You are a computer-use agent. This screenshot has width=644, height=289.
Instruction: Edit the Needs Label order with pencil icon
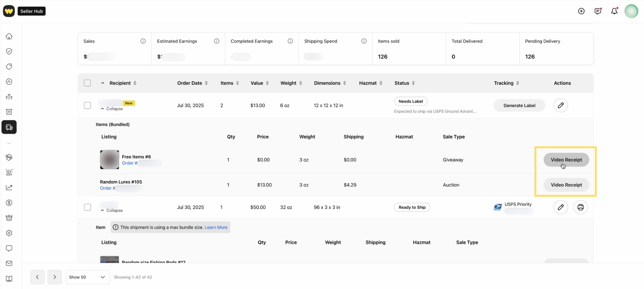click(560, 105)
